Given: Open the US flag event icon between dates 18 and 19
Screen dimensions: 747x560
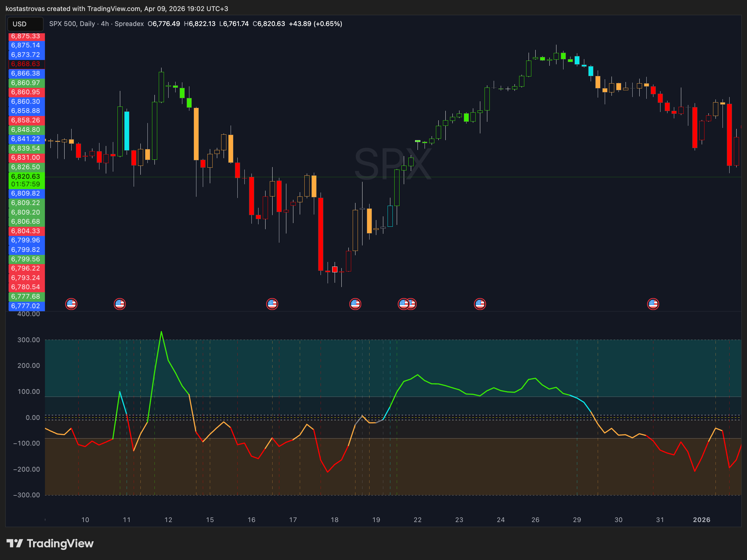Looking at the screenshot, I should click(355, 304).
